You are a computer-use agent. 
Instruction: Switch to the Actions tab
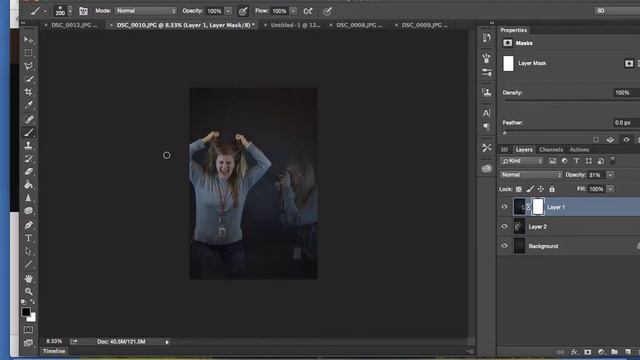[x=579, y=150]
